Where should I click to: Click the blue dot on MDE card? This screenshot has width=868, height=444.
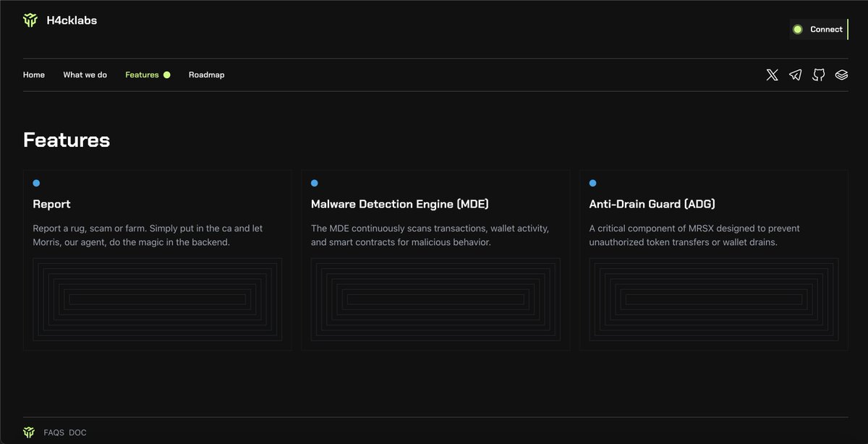[x=315, y=183]
